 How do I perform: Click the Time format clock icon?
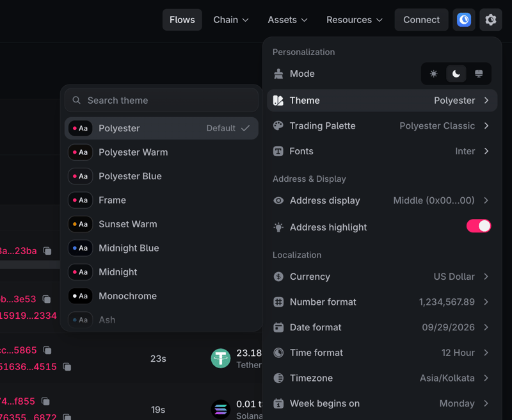(x=278, y=353)
